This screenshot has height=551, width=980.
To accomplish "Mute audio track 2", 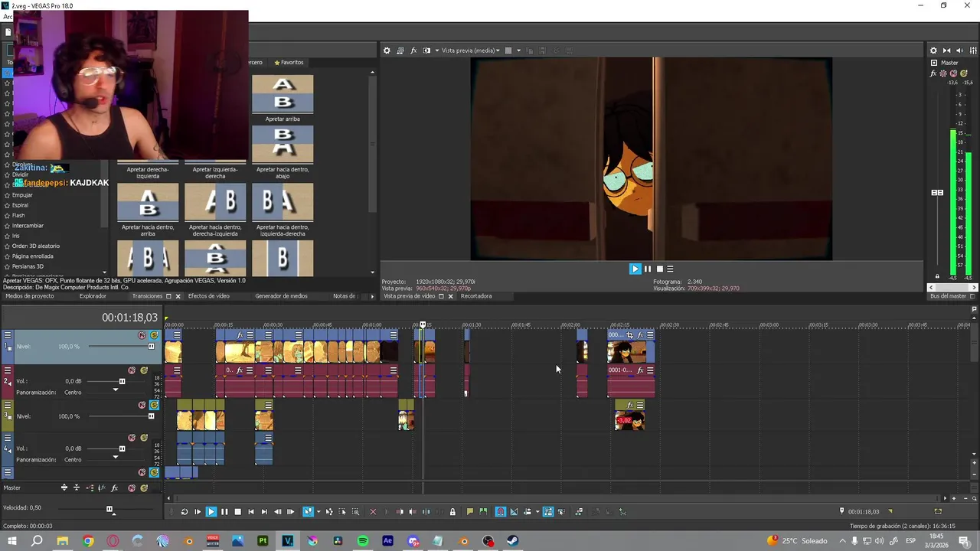I will click(132, 370).
